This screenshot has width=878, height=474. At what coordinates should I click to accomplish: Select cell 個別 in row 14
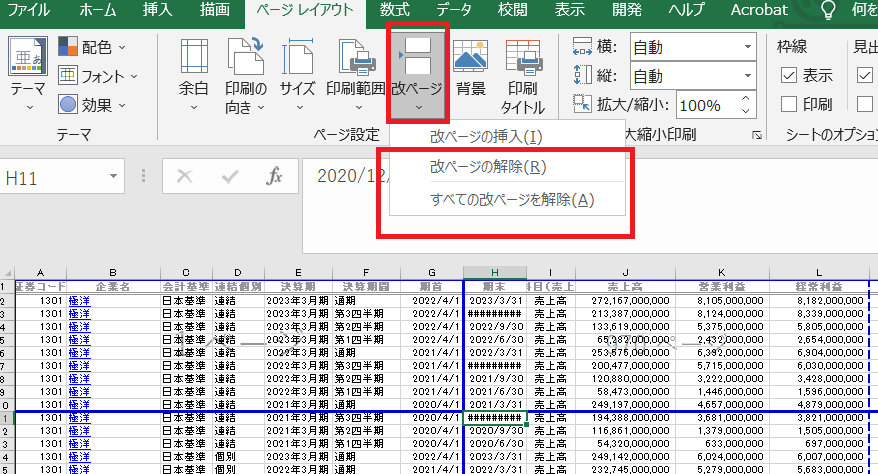tap(237, 457)
